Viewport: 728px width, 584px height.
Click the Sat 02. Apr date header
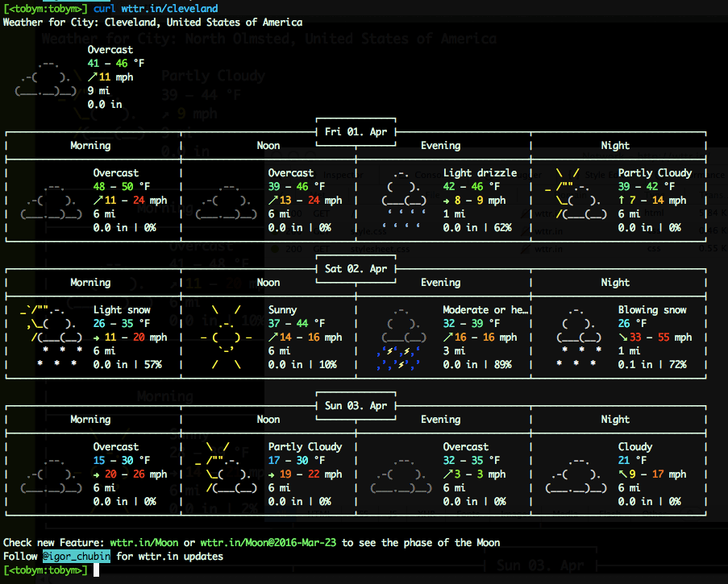356,268
